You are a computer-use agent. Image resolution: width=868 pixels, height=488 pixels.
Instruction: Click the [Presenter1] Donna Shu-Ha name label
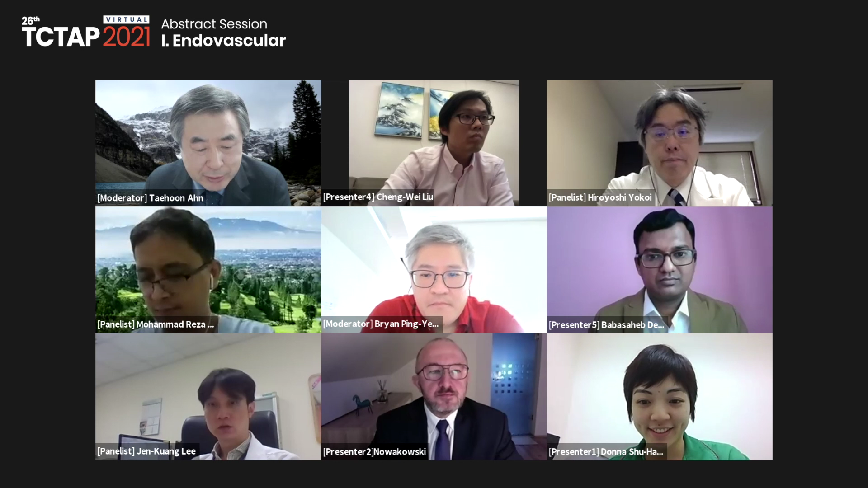click(606, 451)
